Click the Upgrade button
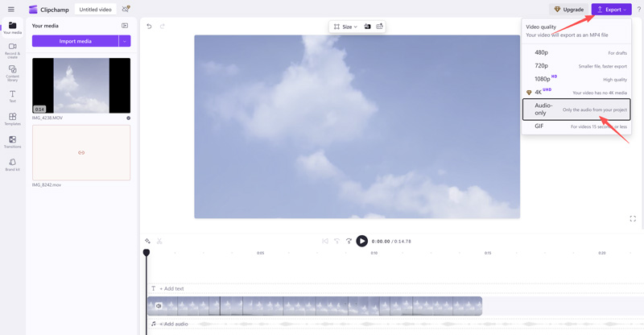Image resolution: width=644 pixels, height=335 pixels. pos(569,9)
